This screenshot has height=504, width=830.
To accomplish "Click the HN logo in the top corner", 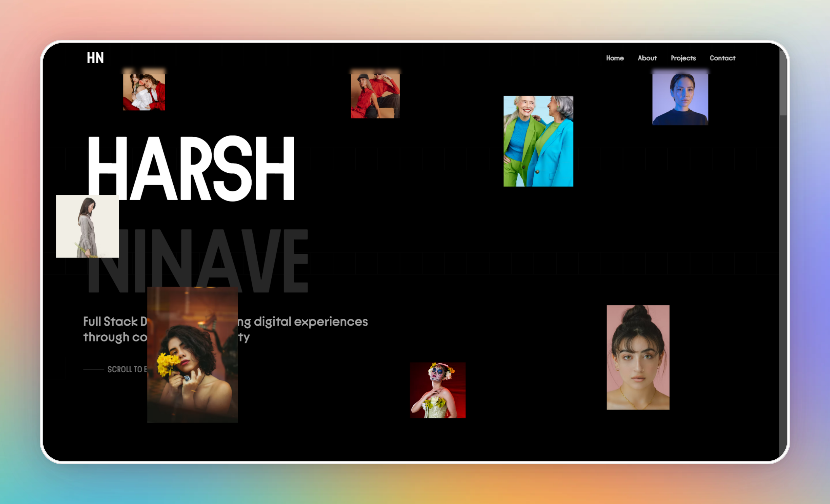I will click(x=96, y=58).
